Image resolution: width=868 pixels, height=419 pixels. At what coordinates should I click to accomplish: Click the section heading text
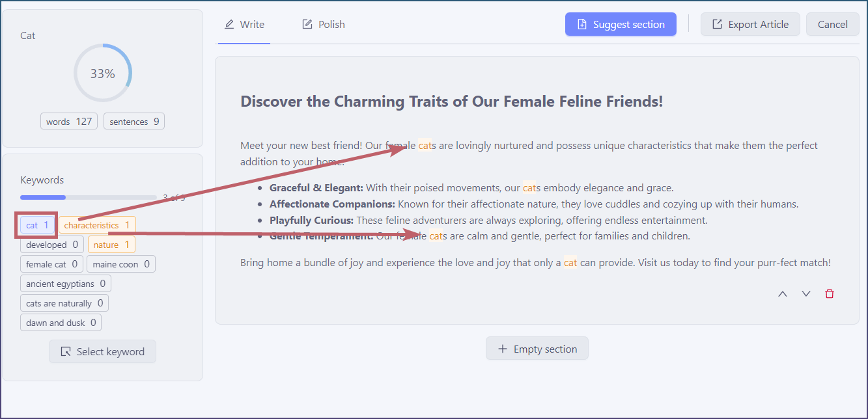[451, 101]
